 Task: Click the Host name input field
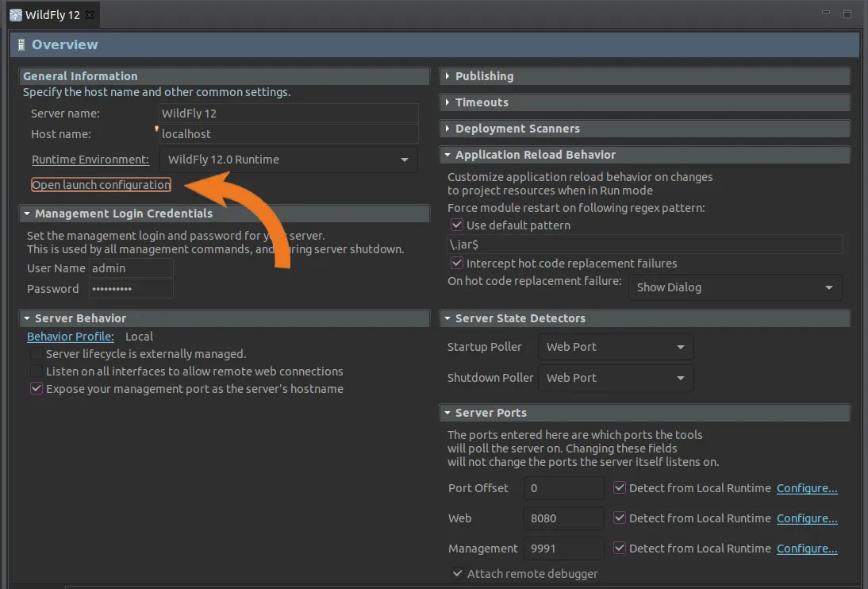tap(289, 133)
